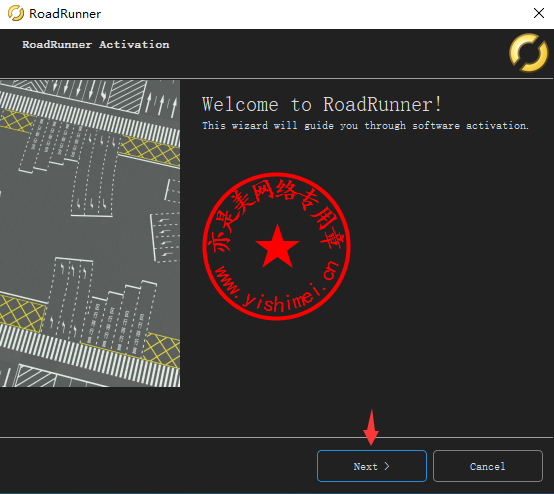The image size is (554, 494).
Task: Click the top-left yellow crosshatch road marking
Action: [17, 121]
